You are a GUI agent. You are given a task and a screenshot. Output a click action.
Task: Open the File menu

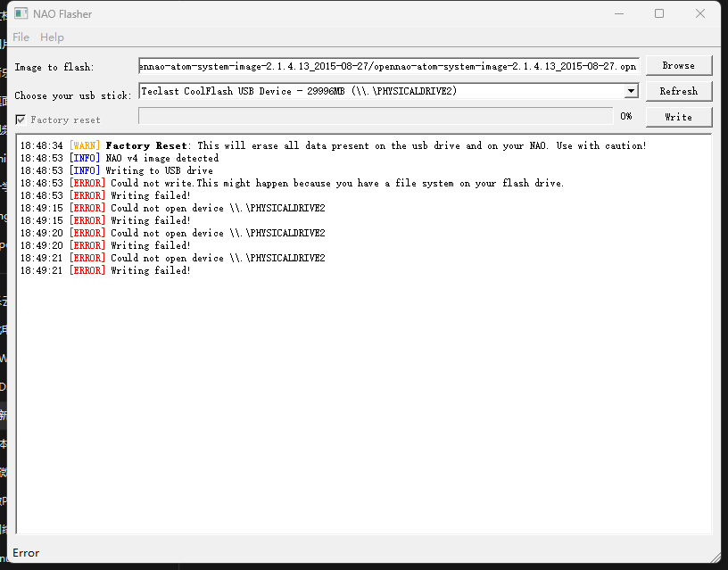click(21, 37)
